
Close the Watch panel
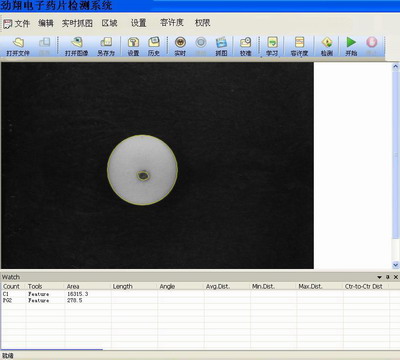pyautogui.click(x=396, y=277)
